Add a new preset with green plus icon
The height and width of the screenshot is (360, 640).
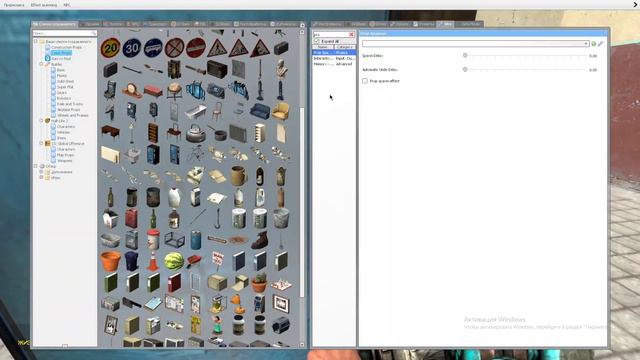pyautogui.click(x=594, y=44)
